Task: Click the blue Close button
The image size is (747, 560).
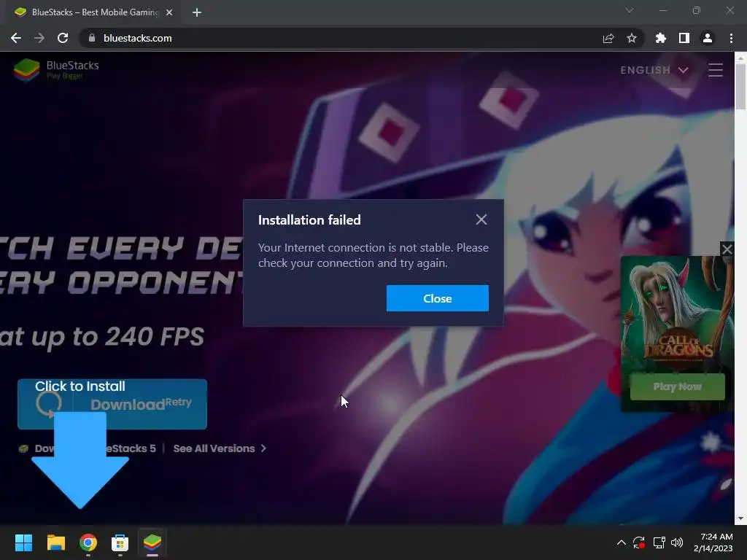Action: [x=438, y=298]
